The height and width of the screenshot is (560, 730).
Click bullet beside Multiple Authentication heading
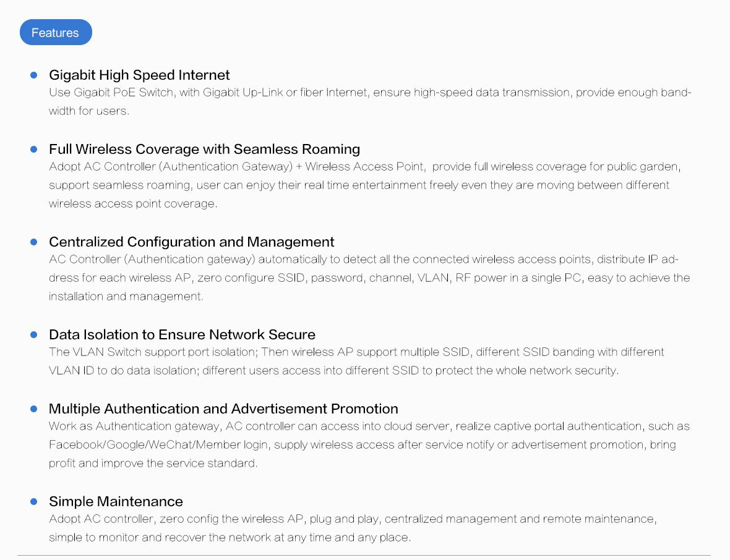coord(33,409)
